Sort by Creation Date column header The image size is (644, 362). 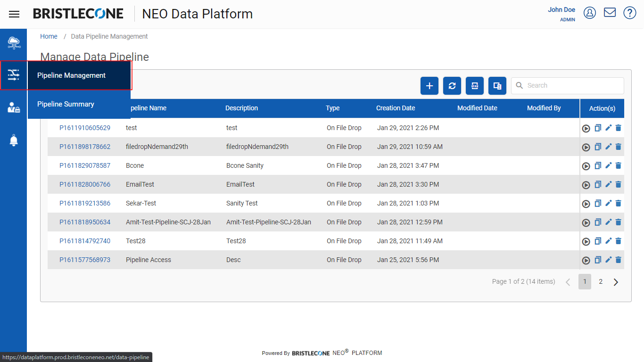point(396,108)
